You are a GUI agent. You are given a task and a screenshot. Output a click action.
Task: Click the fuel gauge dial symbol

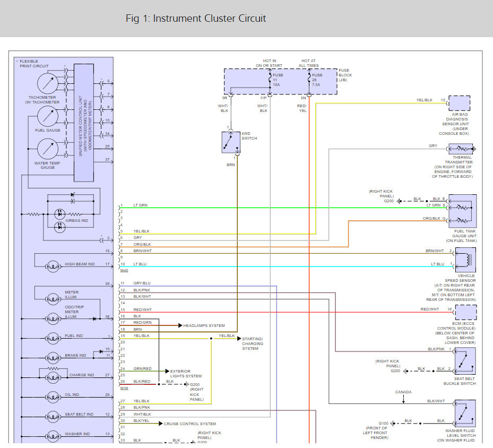pyautogui.click(x=48, y=116)
